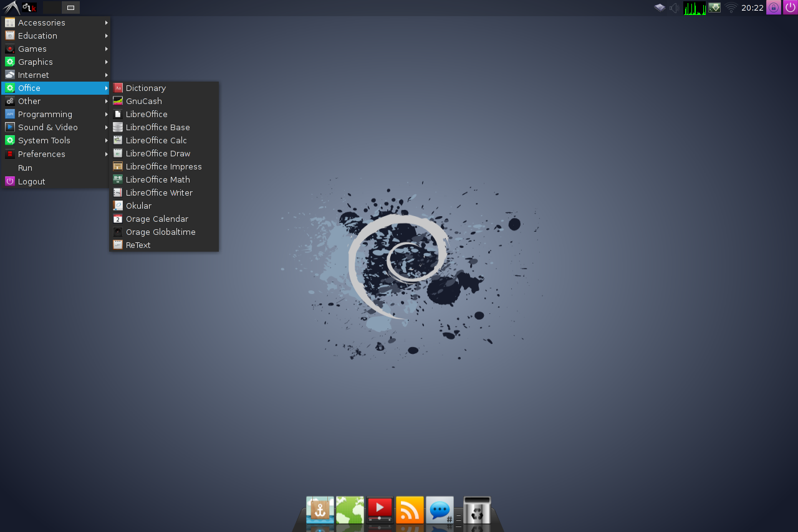Expand the Programming submenu arrow

tap(107, 114)
